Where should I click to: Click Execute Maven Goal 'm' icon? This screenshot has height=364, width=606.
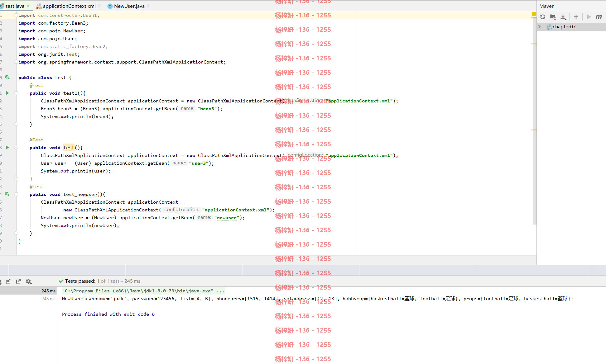click(x=599, y=17)
